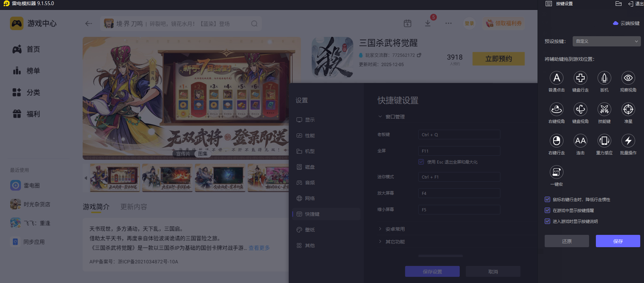Click the 老板键 Ctrl + Q field
Screen dimensions: 644x283
click(459, 135)
